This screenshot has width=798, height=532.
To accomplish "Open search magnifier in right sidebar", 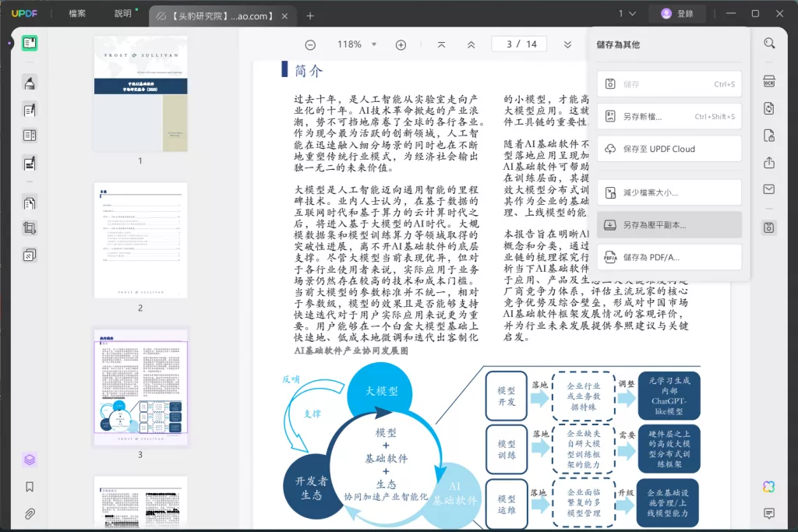I will coord(769,44).
